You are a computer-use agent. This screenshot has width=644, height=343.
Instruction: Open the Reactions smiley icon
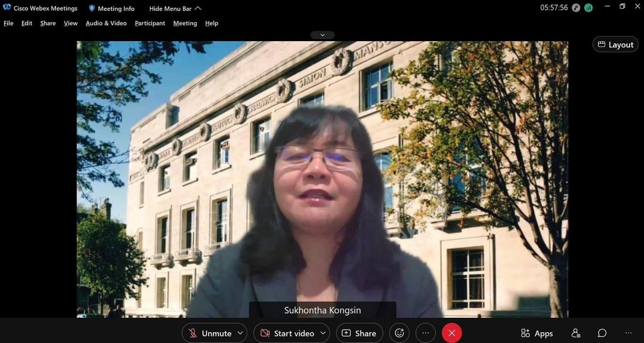pos(399,333)
